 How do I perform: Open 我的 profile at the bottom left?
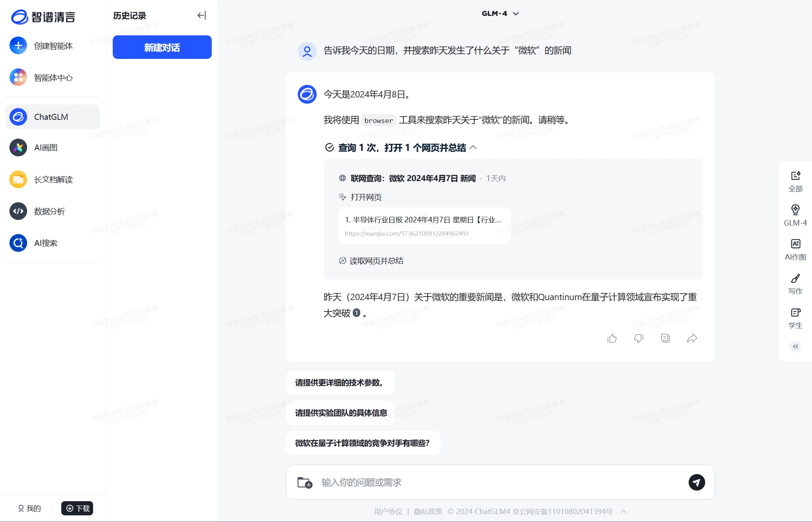(29, 508)
